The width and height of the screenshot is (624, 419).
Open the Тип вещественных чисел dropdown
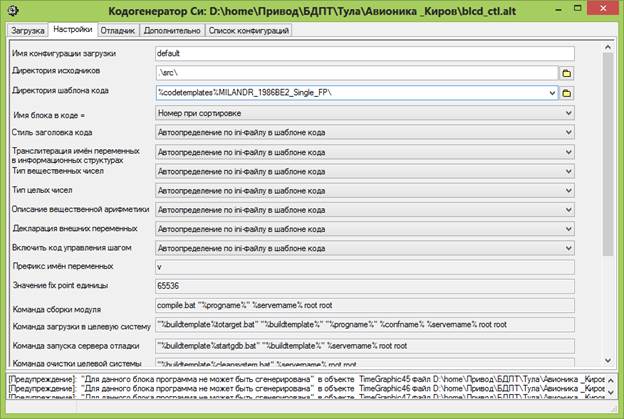[x=569, y=171]
